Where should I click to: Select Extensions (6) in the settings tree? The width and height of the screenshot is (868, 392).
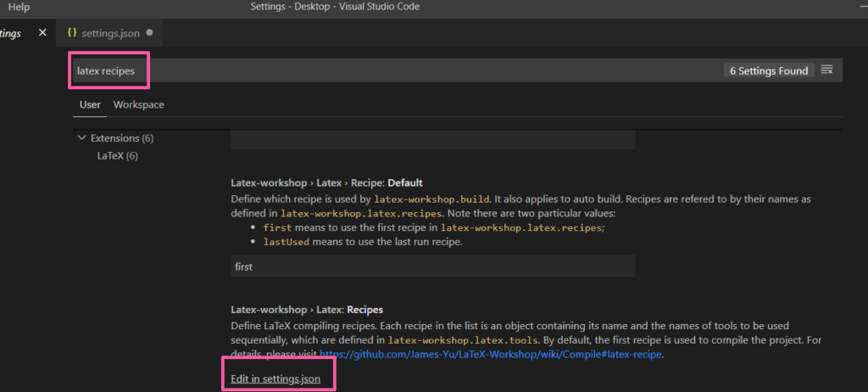[122, 138]
